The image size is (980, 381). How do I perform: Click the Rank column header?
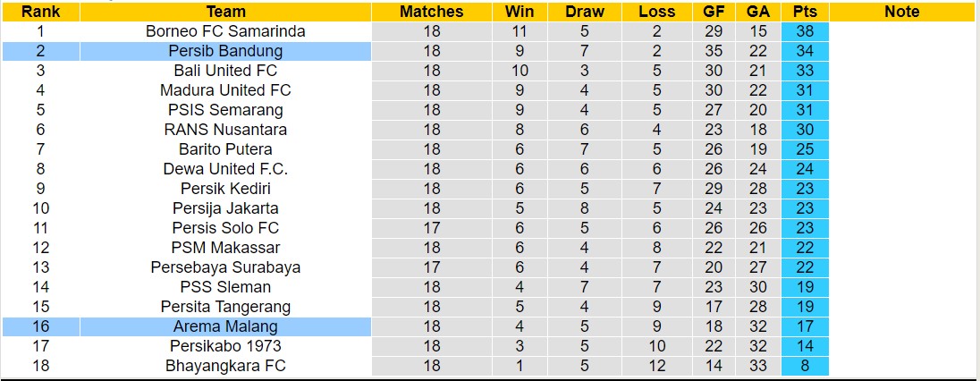[x=40, y=12]
